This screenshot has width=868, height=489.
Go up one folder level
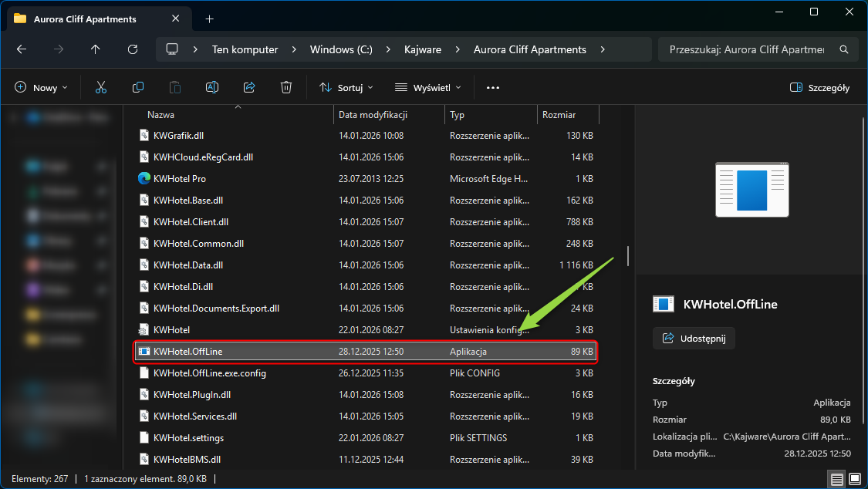(96, 49)
